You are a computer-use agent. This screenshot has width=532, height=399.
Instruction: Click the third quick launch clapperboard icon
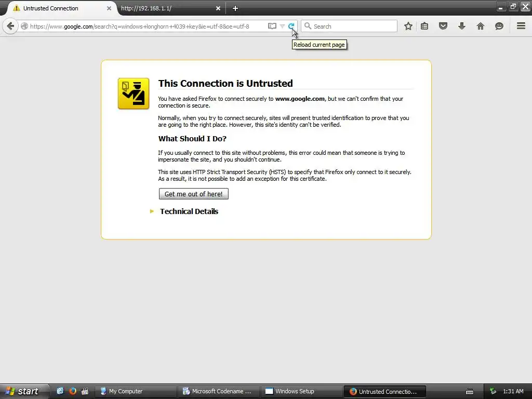click(85, 391)
